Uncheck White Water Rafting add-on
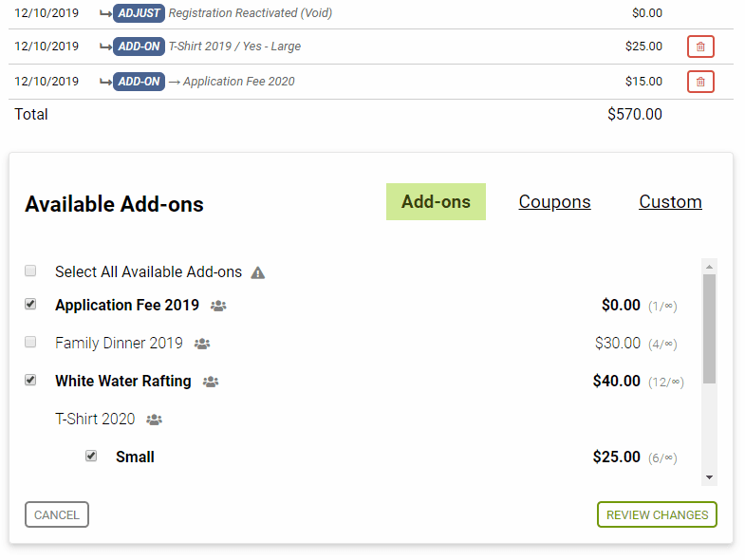 (30, 381)
